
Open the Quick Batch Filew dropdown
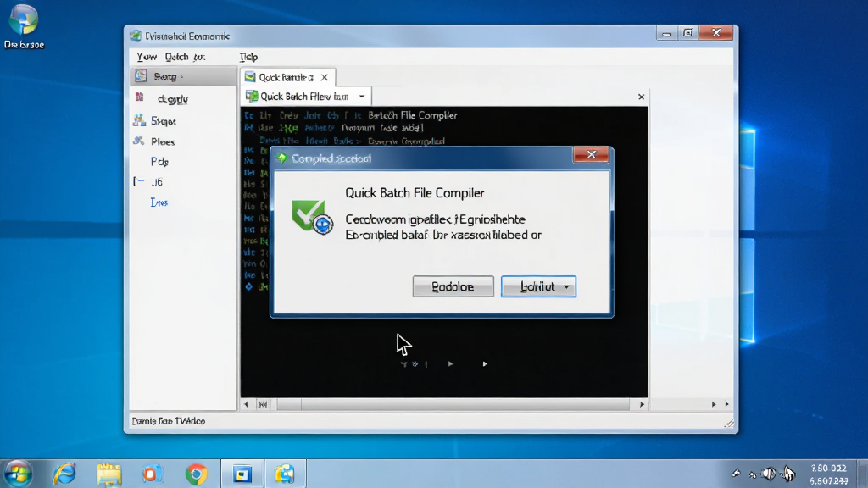362,97
